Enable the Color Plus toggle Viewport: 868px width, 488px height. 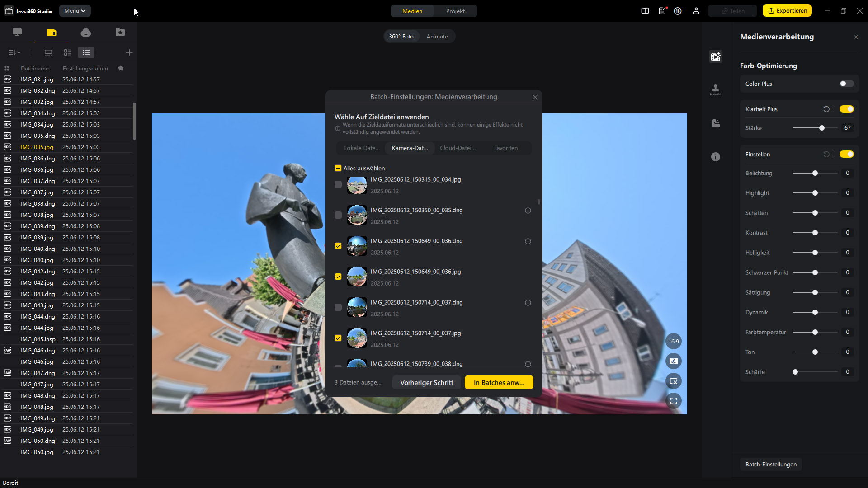[846, 84]
